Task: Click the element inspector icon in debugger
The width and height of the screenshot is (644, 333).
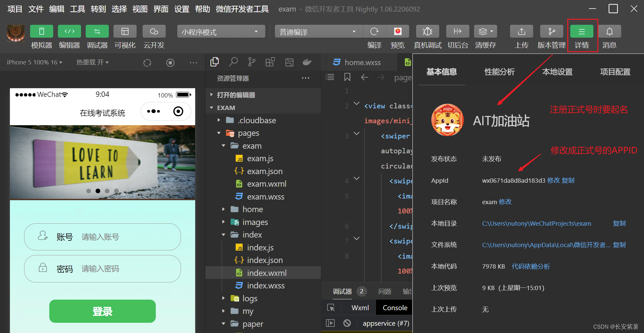Action: 331,308
